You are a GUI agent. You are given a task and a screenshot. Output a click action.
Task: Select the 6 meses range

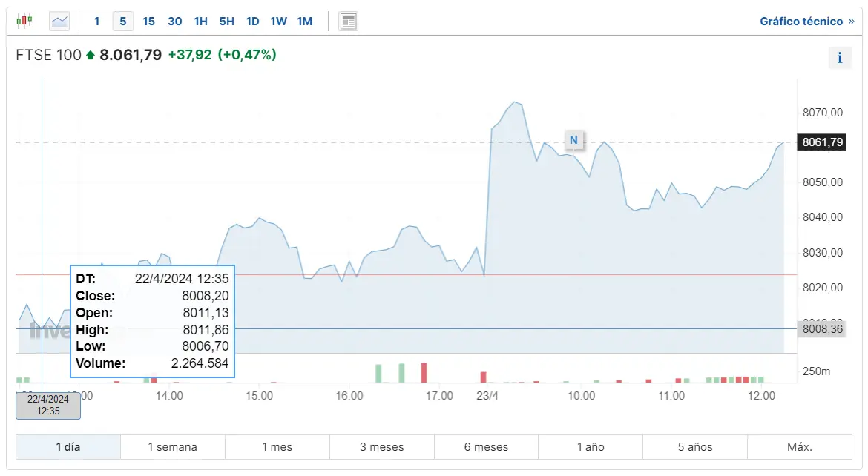486,446
